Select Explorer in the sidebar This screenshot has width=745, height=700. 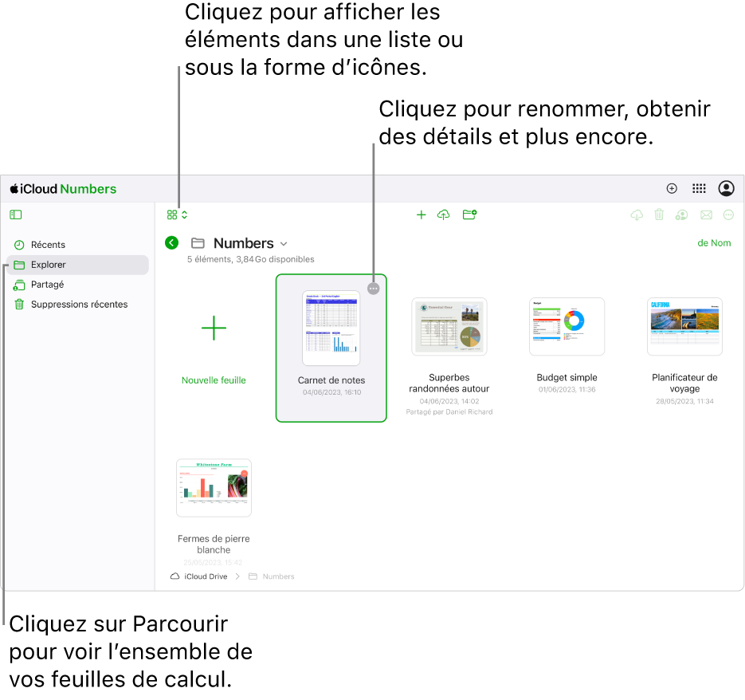[x=77, y=265]
